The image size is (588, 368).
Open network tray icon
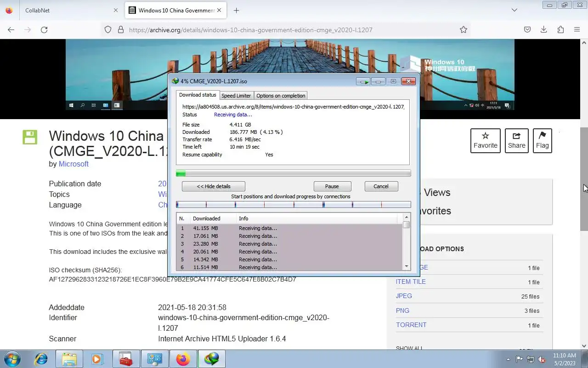tap(531, 359)
